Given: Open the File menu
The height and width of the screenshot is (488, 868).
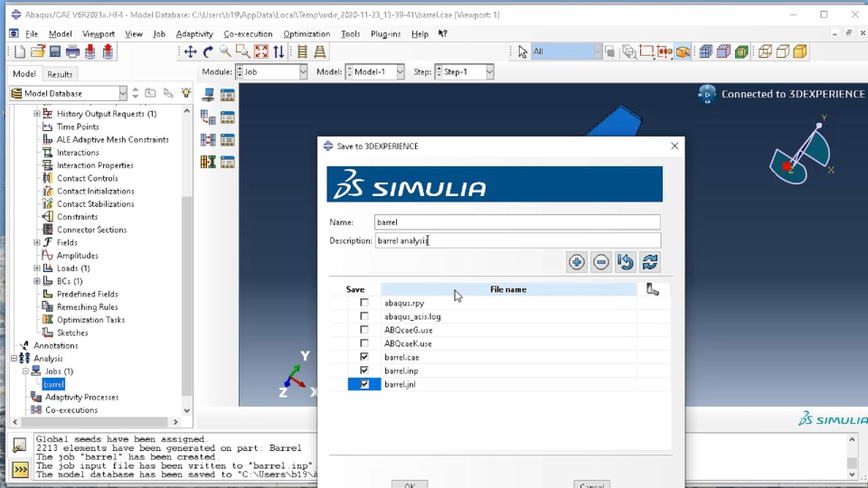Looking at the screenshot, I should point(32,33).
